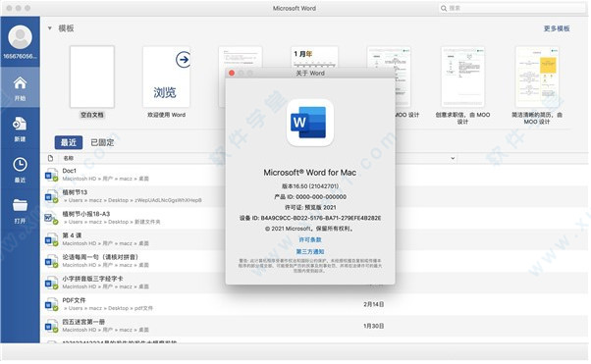Screen dimensions: 591x364
Task: Click the 设备 ID line in dialog
Action: click(310, 218)
